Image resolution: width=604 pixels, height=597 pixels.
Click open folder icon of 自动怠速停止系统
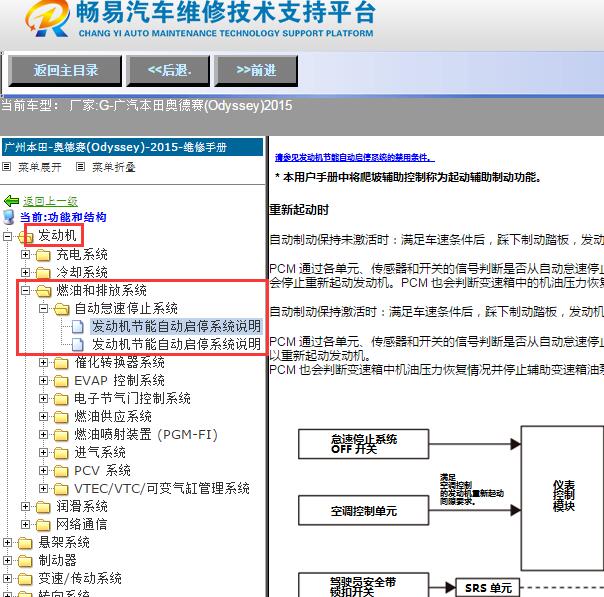pyautogui.click(x=62, y=309)
